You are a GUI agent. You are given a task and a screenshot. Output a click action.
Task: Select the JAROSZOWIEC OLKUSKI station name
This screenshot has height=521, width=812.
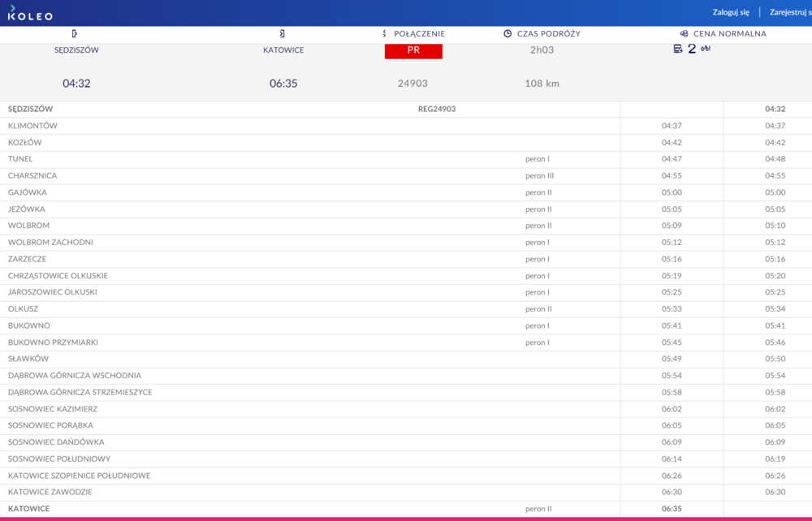pyautogui.click(x=52, y=292)
